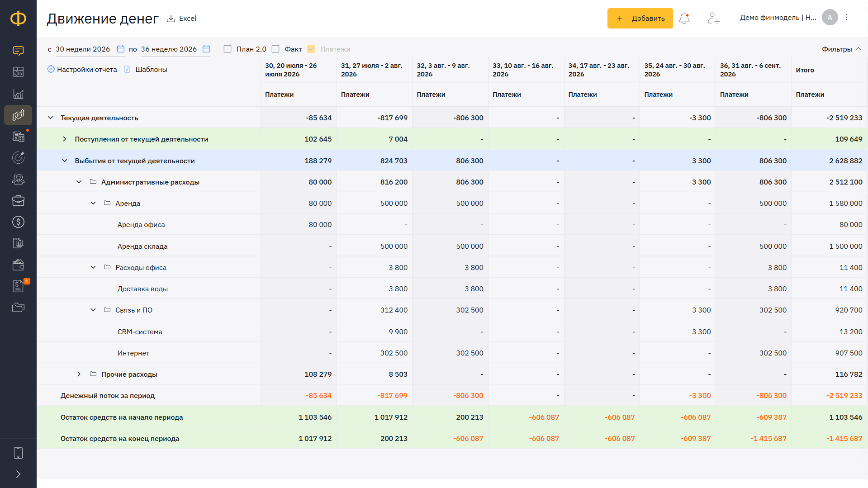Viewport: 868px width, 488px height.
Task: Select the CRM-система row
Action: click(452, 332)
